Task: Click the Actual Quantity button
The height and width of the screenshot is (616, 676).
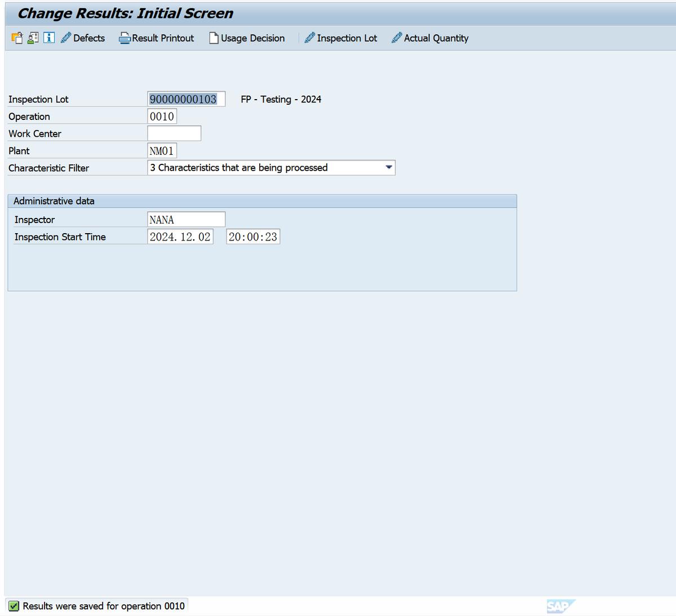Action: pos(430,38)
